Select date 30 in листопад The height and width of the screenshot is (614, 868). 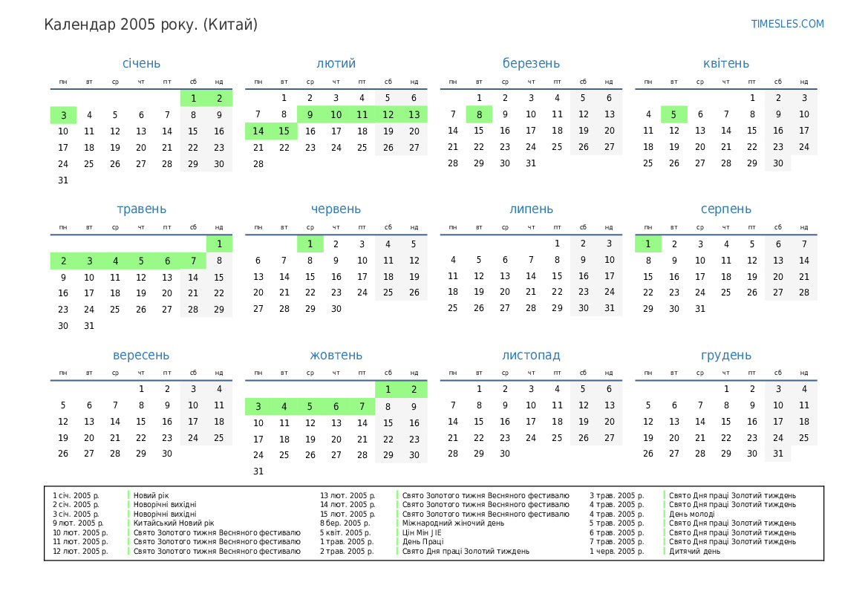(x=505, y=454)
